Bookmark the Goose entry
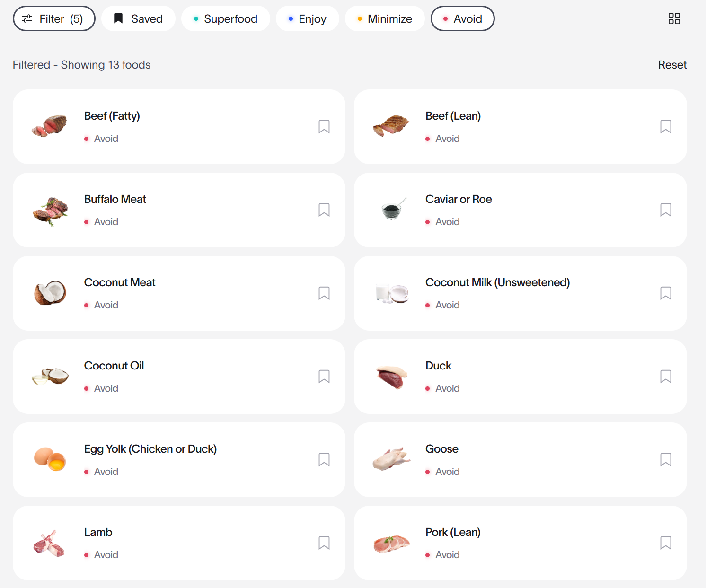The image size is (706, 588). coord(666,460)
